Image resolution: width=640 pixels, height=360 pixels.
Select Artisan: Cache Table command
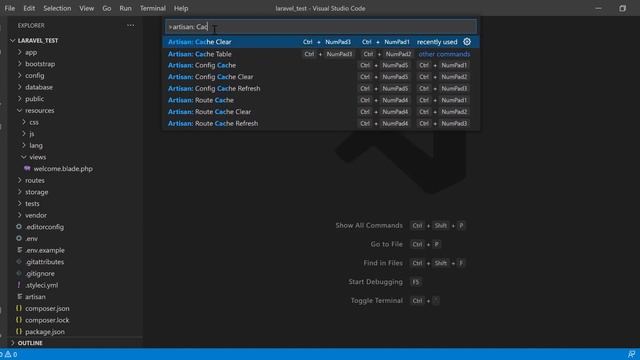pyautogui.click(x=321, y=54)
